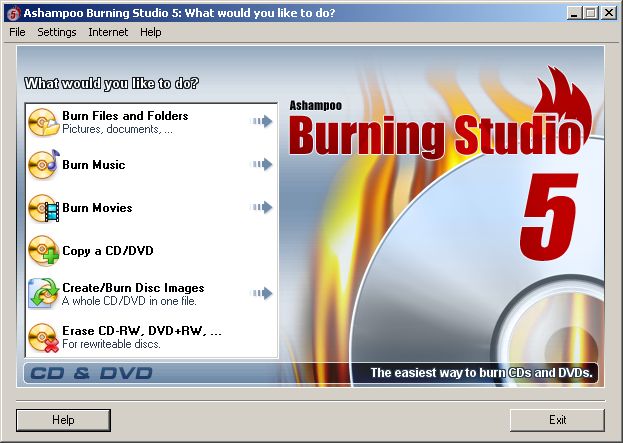Open the Settings menu
Viewport: 623px width, 443px height.
(57, 32)
